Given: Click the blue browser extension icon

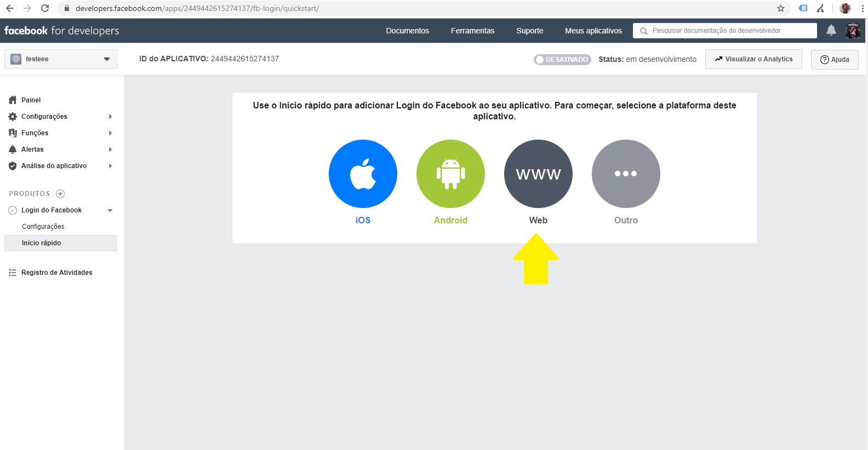Looking at the screenshot, I should [x=803, y=8].
